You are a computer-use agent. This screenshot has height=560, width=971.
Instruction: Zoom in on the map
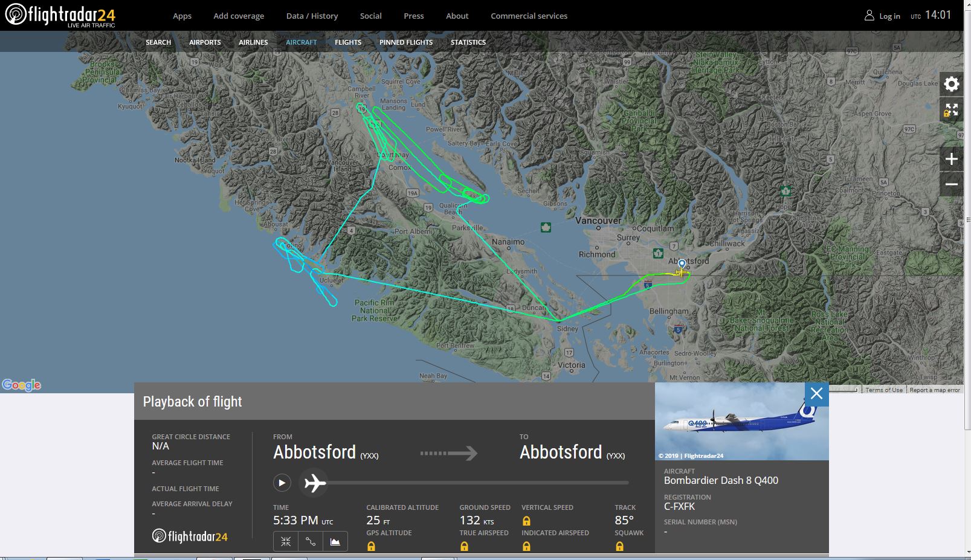[951, 159]
